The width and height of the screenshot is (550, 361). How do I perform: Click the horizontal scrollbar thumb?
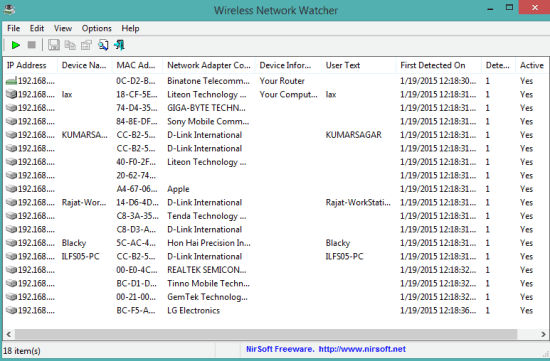[266, 334]
